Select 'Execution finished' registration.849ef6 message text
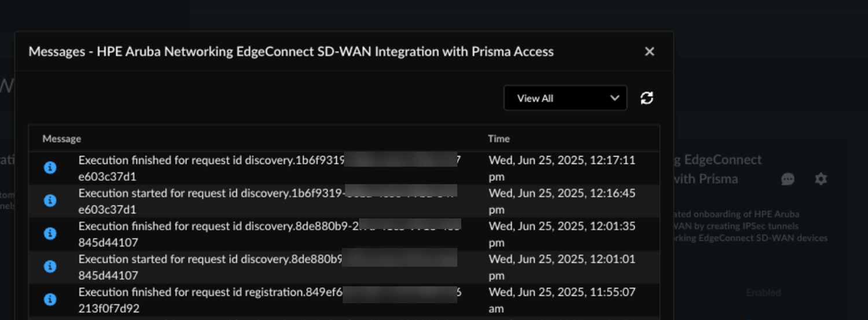The width and height of the screenshot is (868, 320). 211,292
